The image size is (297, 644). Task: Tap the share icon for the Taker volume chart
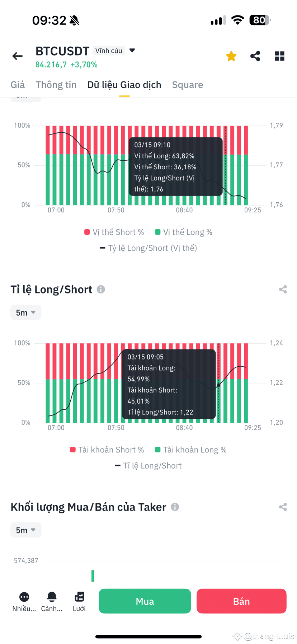[283, 507]
